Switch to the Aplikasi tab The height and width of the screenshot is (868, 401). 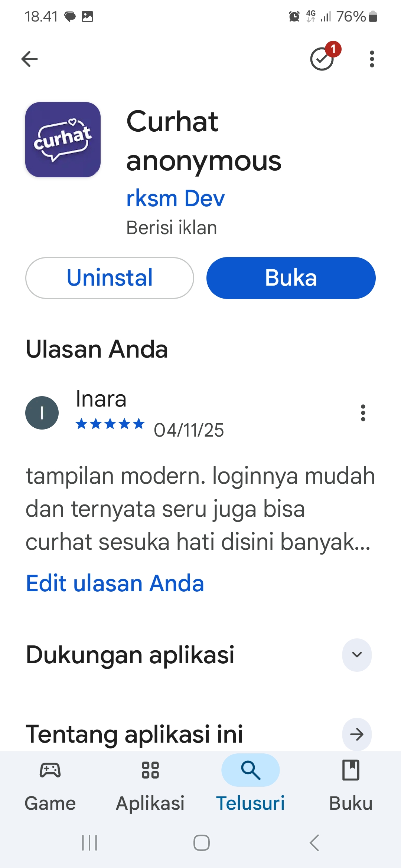coord(150,785)
